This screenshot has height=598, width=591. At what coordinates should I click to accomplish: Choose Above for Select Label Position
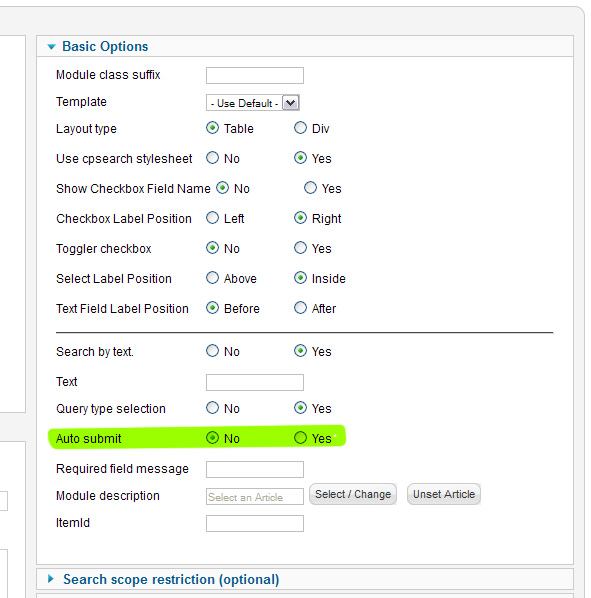(x=212, y=278)
